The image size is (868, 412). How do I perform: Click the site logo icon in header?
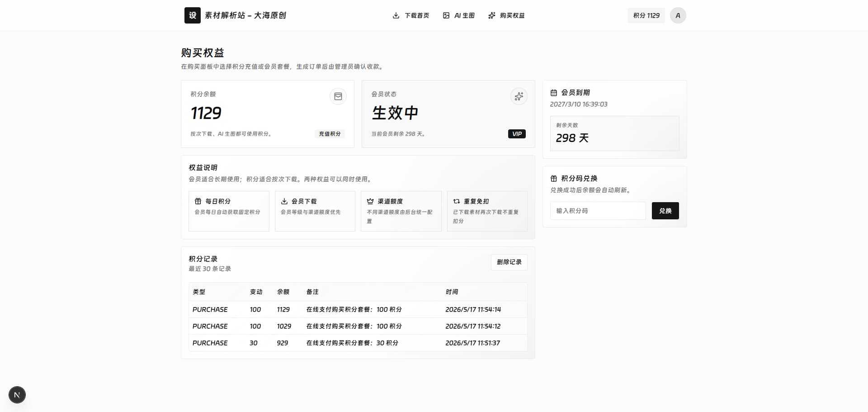tap(192, 15)
